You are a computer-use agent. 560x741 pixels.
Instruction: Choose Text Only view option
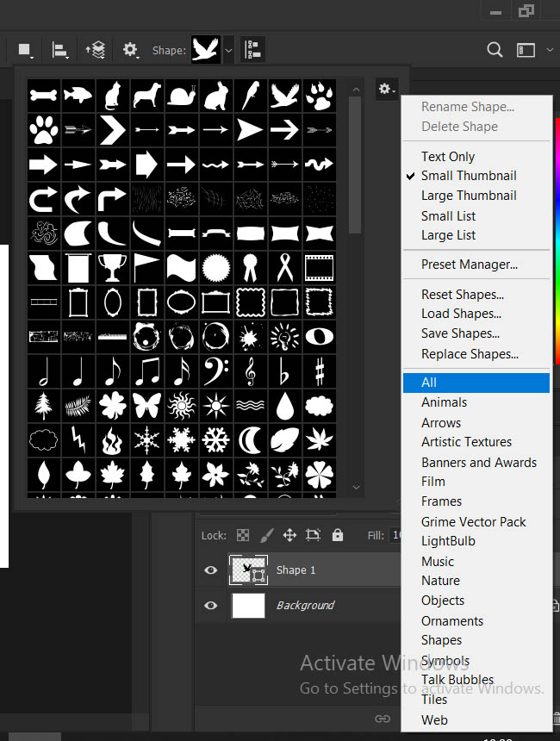click(x=448, y=157)
